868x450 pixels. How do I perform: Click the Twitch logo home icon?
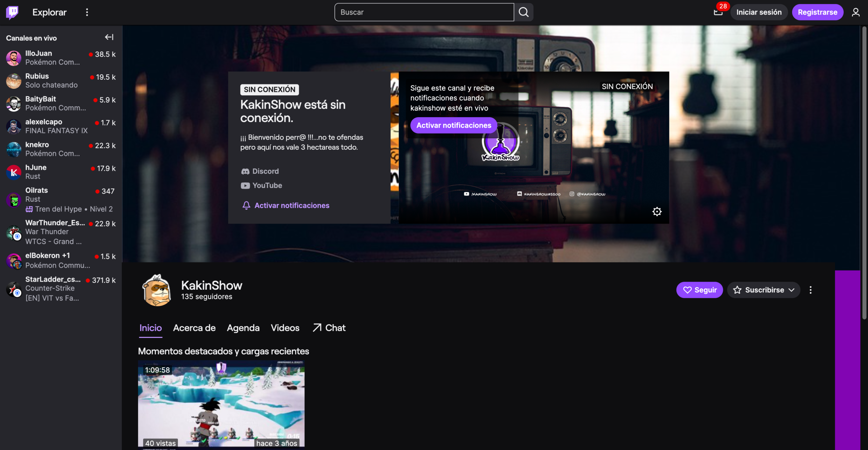pos(12,12)
